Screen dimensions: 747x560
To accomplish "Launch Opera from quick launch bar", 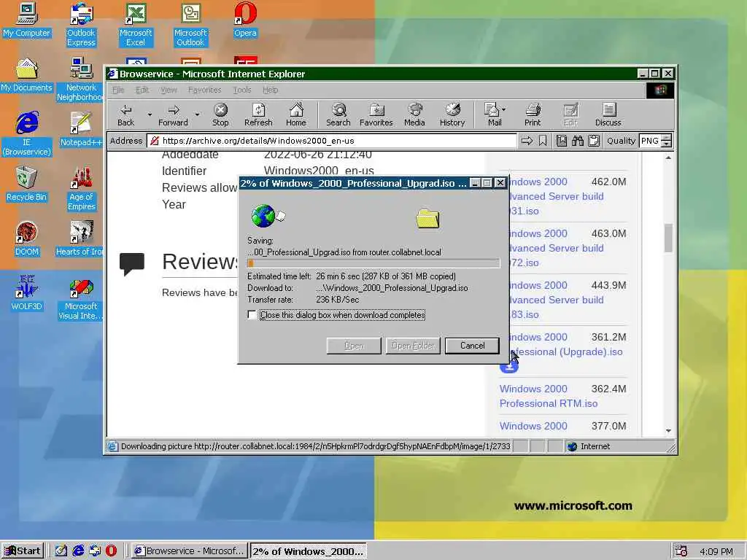I will point(111,551).
